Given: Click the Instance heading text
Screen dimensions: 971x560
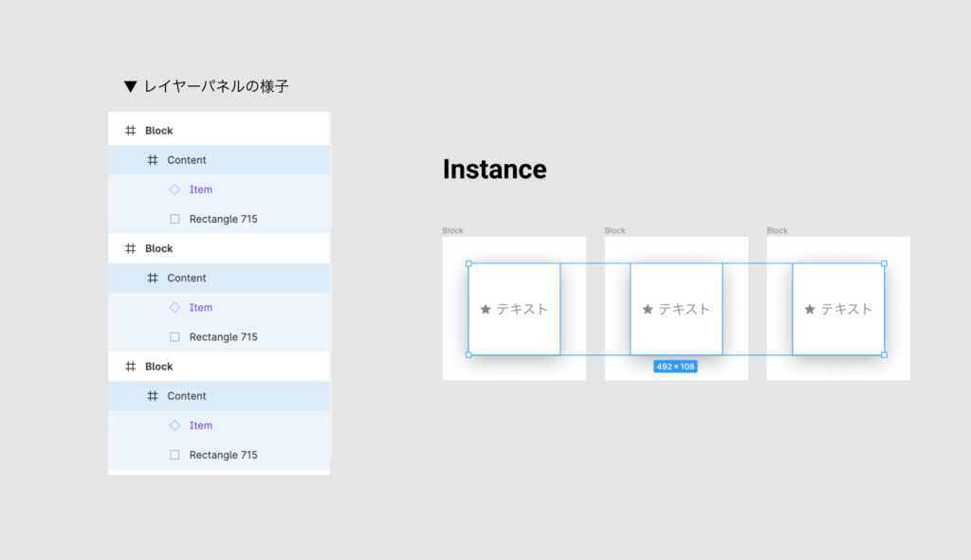Looking at the screenshot, I should pos(494,170).
